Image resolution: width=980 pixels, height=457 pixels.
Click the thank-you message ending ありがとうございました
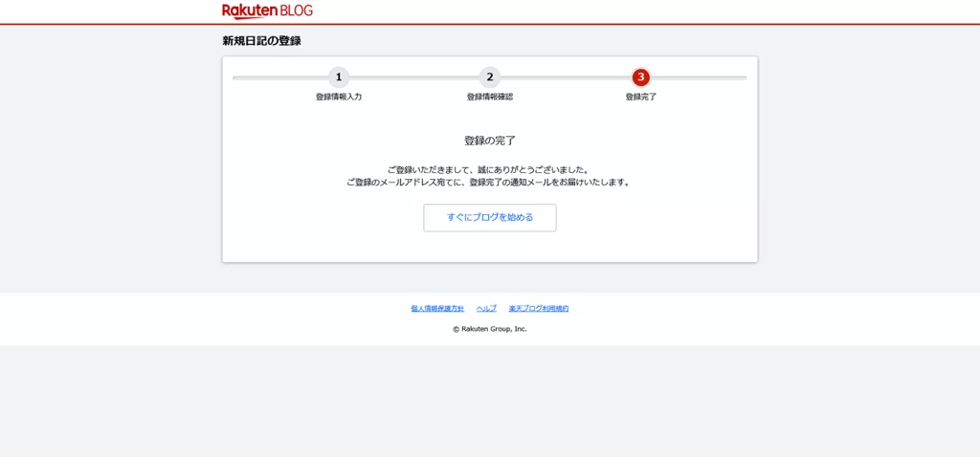click(489, 169)
